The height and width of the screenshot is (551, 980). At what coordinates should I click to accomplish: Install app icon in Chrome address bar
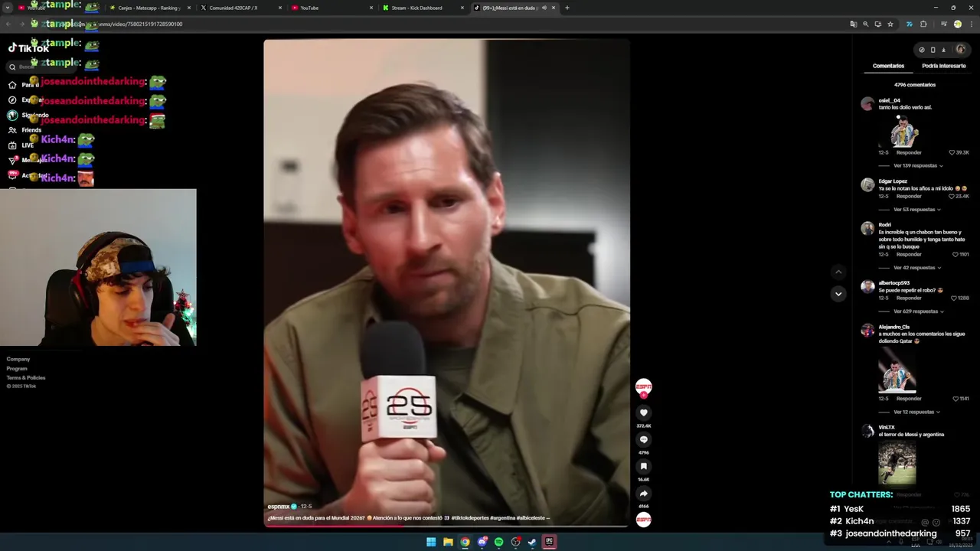(x=878, y=24)
